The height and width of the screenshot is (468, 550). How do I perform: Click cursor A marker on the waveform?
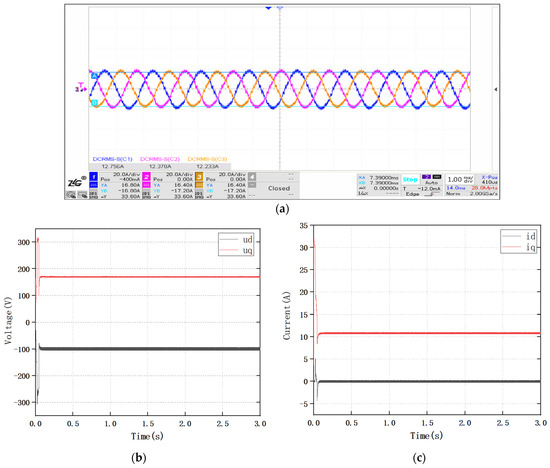[x=94, y=76]
